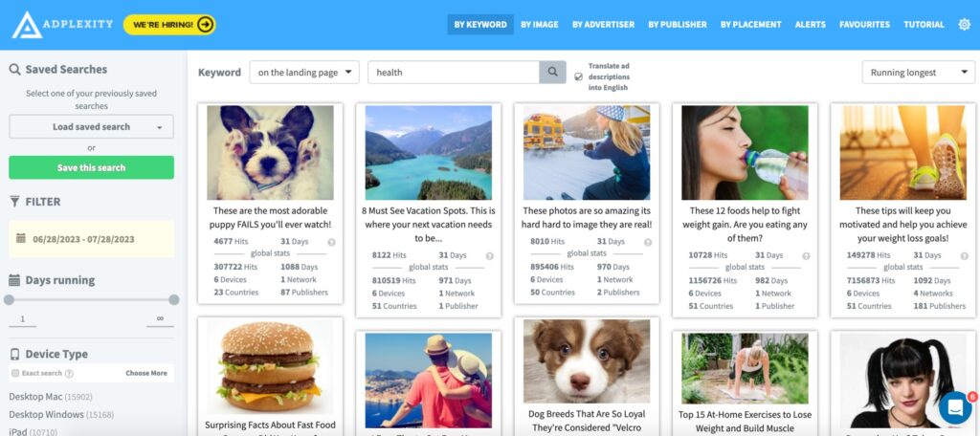Screen dimensions: 980x436
Task: Click info icon on weight loss goals card
Action: tap(965, 255)
